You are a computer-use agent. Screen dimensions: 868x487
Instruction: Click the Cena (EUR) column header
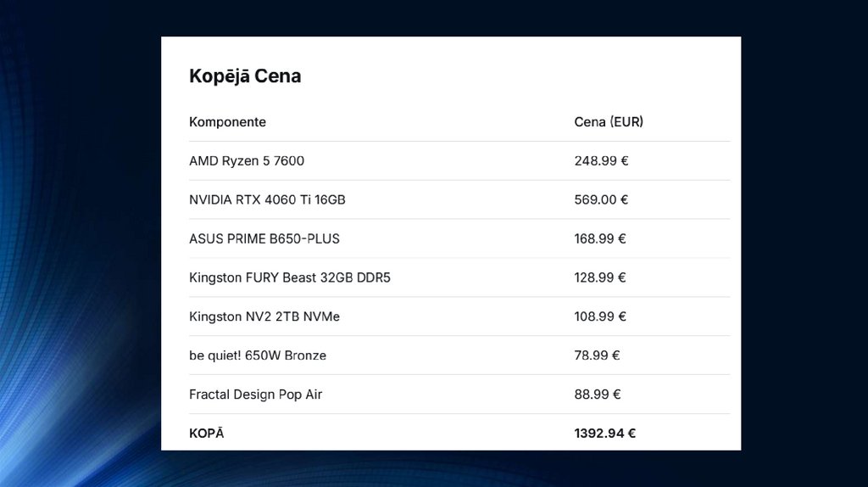point(609,122)
